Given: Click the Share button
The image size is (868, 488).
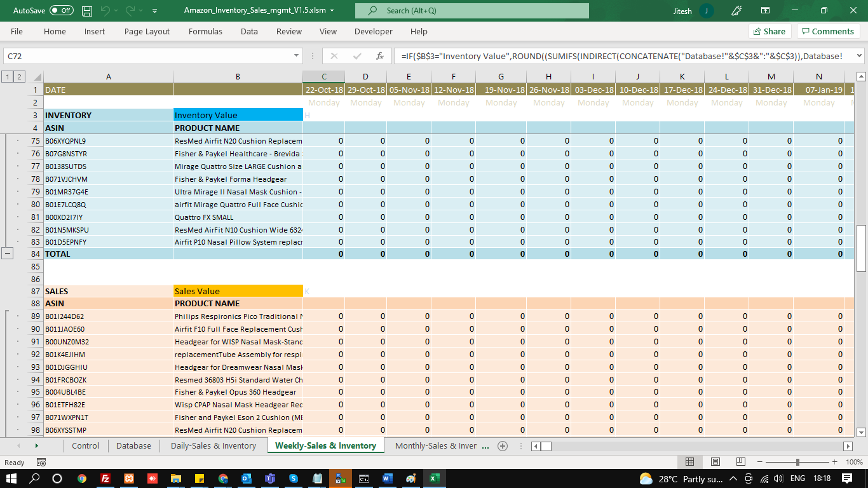Looking at the screenshot, I should [x=769, y=31].
